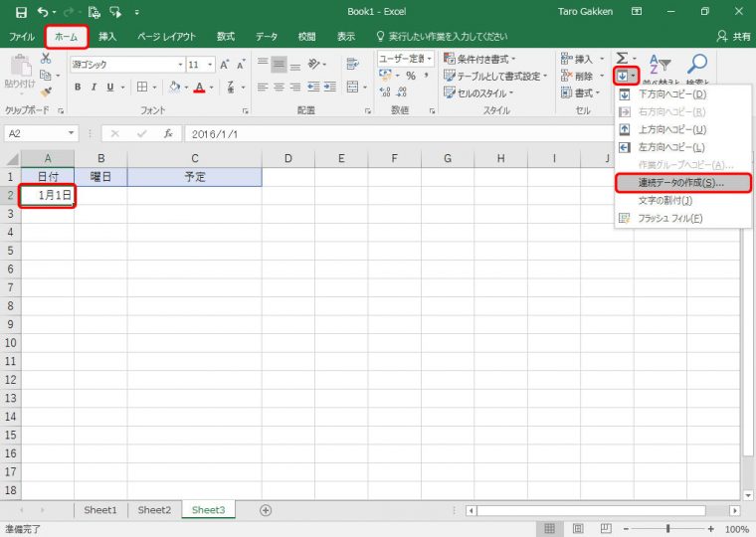Open Cell Styles dropdown
The image size is (756, 537).
click(478, 93)
